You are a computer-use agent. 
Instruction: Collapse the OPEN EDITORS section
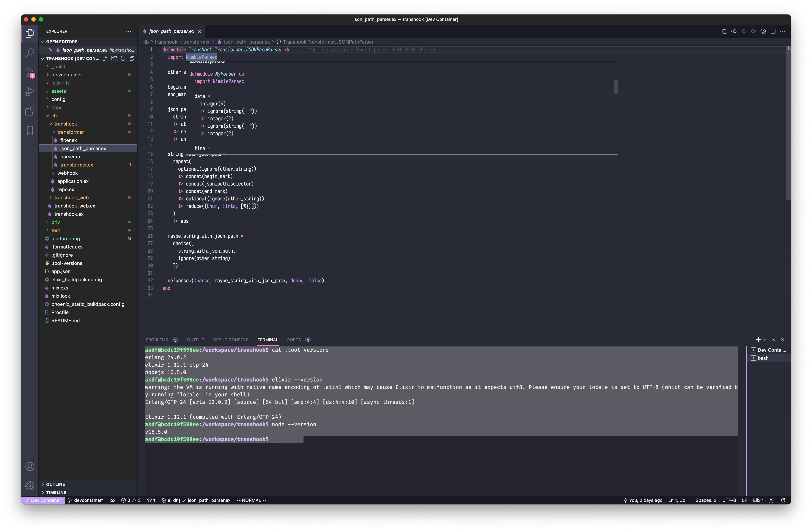[61, 42]
